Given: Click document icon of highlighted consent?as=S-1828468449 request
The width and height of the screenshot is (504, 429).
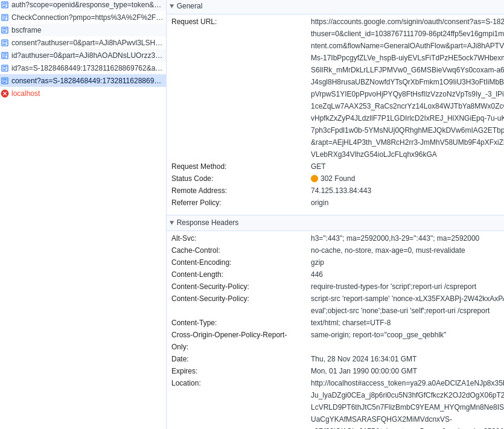Looking at the screenshot, I should [x=5, y=81].
